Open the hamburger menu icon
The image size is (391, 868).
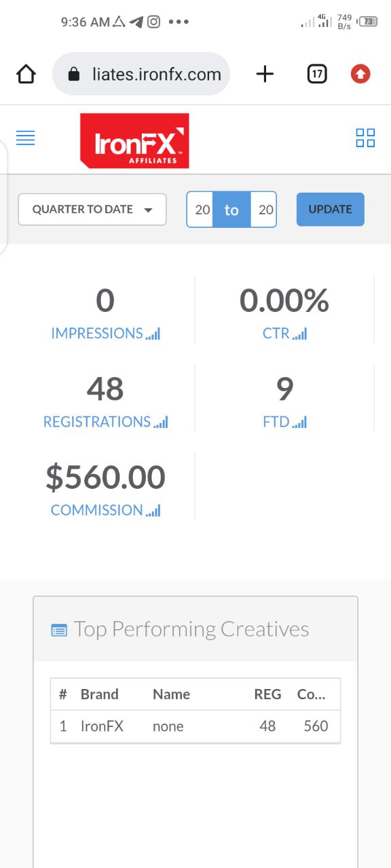coord(25,138)
